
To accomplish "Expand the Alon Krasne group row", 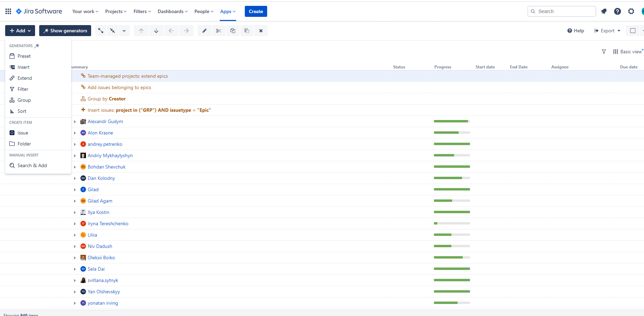I will tap(75, 133).
